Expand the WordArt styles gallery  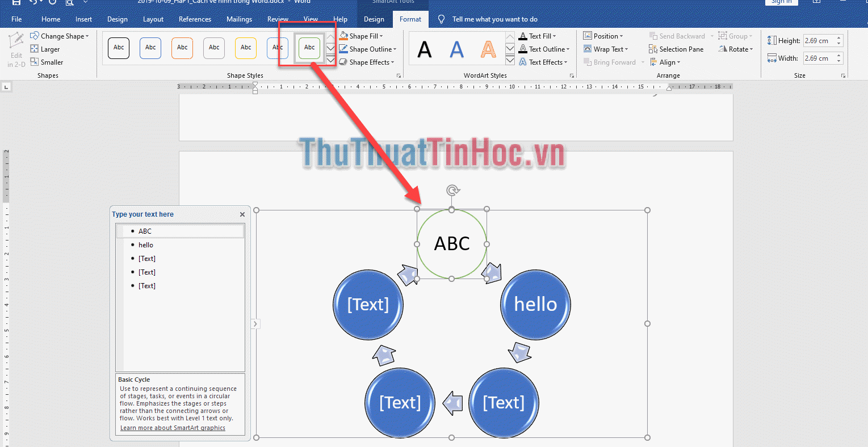pos(510,60)
